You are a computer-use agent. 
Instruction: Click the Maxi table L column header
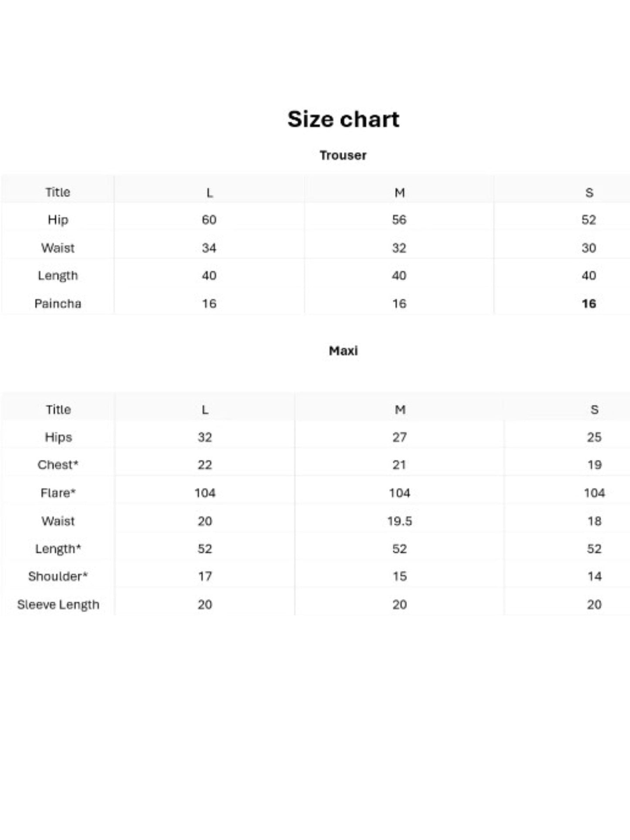coord(205,410)
